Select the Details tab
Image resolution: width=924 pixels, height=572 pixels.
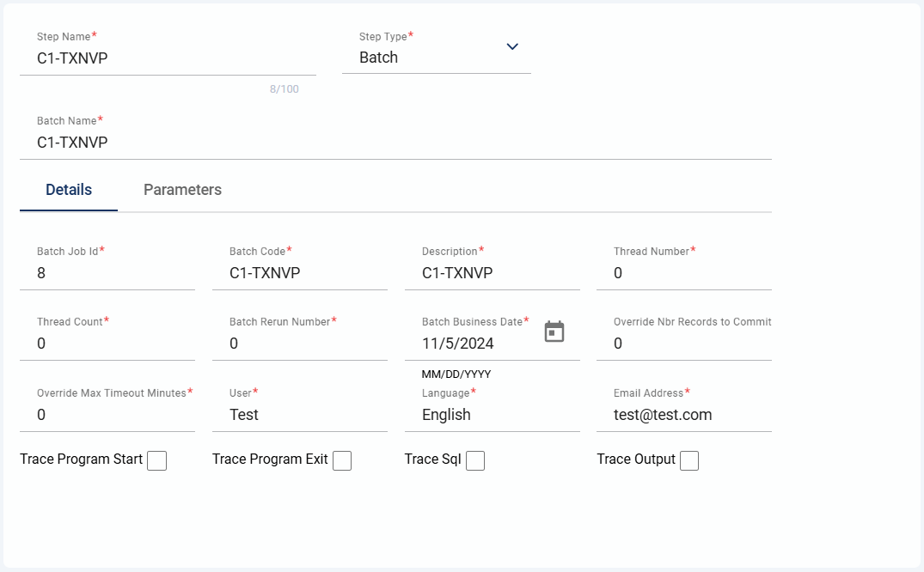click(x=69, y=190)
